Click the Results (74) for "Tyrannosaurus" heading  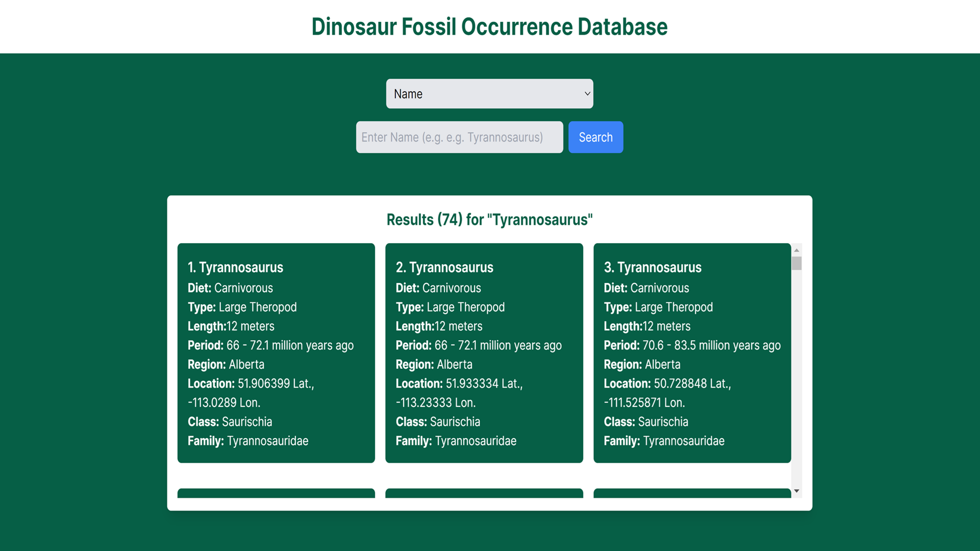[489, 220]
